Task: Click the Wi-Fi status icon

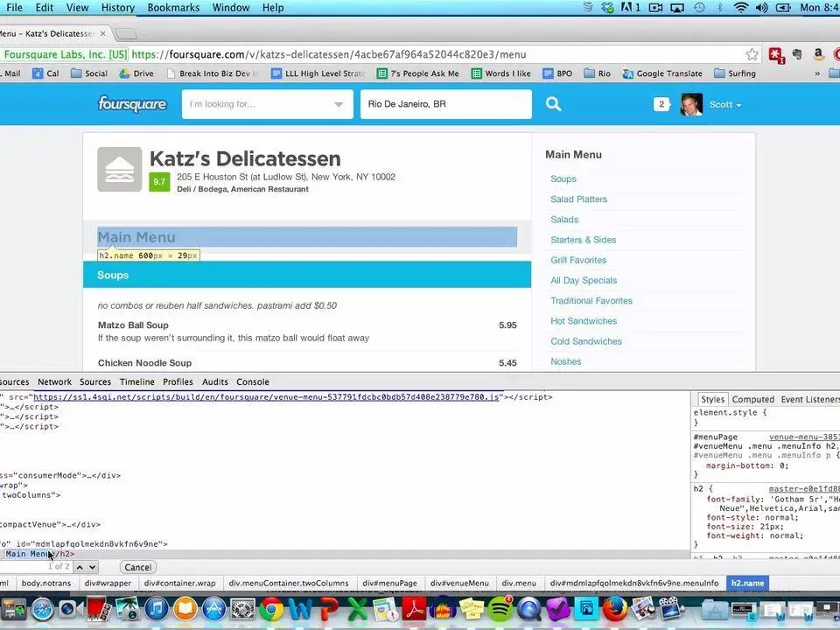Action: tap(741, 8)
